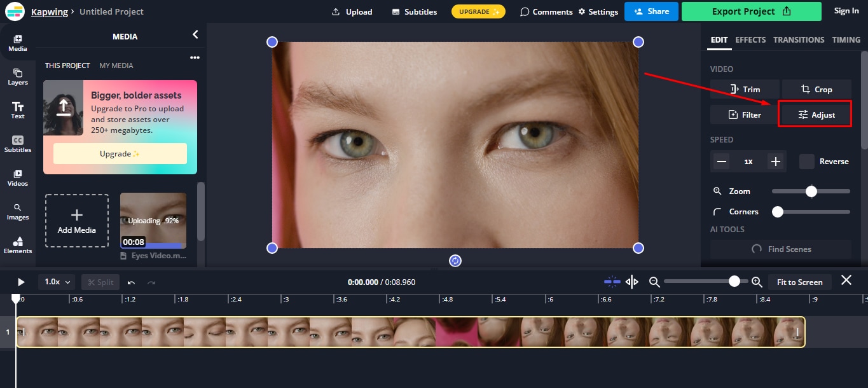Click the bottom-right resize handle of video

pos(638,248)
